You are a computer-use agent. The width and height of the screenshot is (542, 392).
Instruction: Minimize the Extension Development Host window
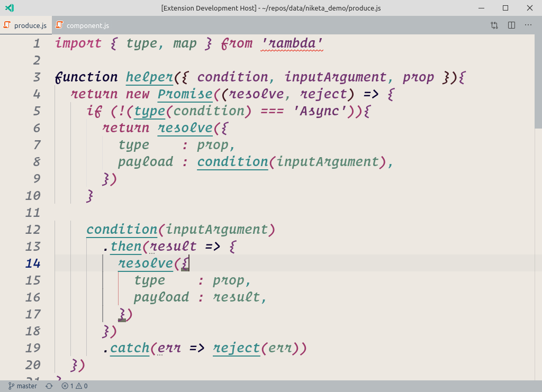coord(482,8)
